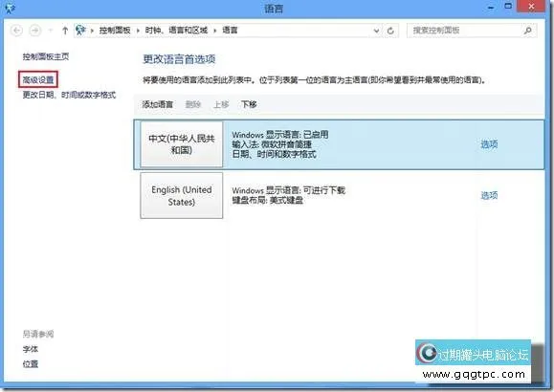The image size is (554, 392).
Task: Click 删除 toolbar command
Action: pos(193,104)
